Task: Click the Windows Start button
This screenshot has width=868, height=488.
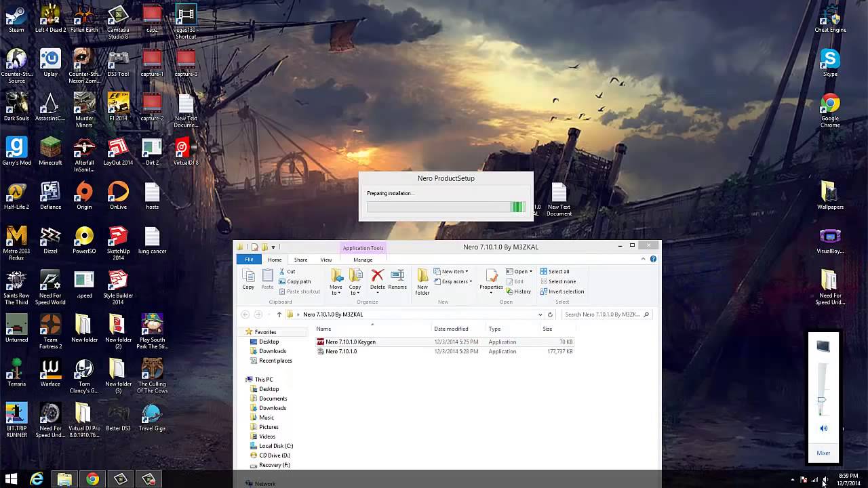Action: point(11,479)
